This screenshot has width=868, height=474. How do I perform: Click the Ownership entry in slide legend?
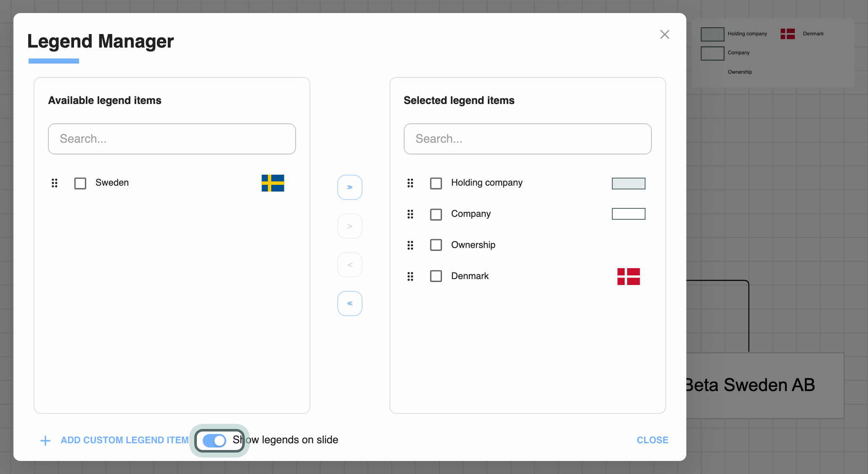740,72
